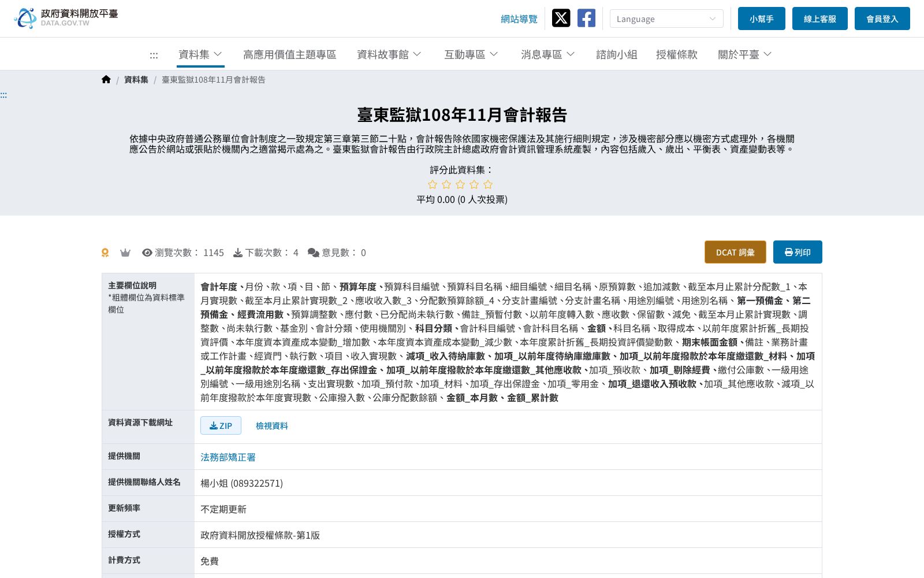Click the DCAT 詞彙 button
The image size is (924, 578).
click(x=735, y=252)
